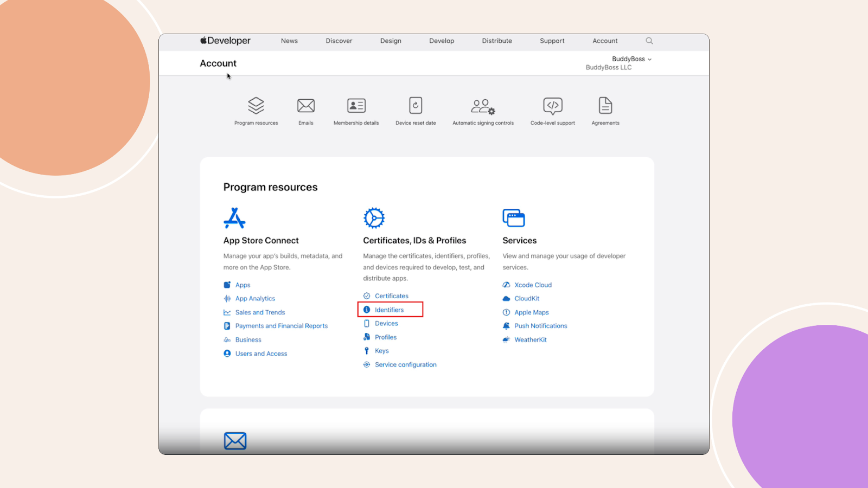Image resolution: width=868 pixels, height=488 pixels.
Task: Click the Users and Access person icon
Action: pos(227,354)
